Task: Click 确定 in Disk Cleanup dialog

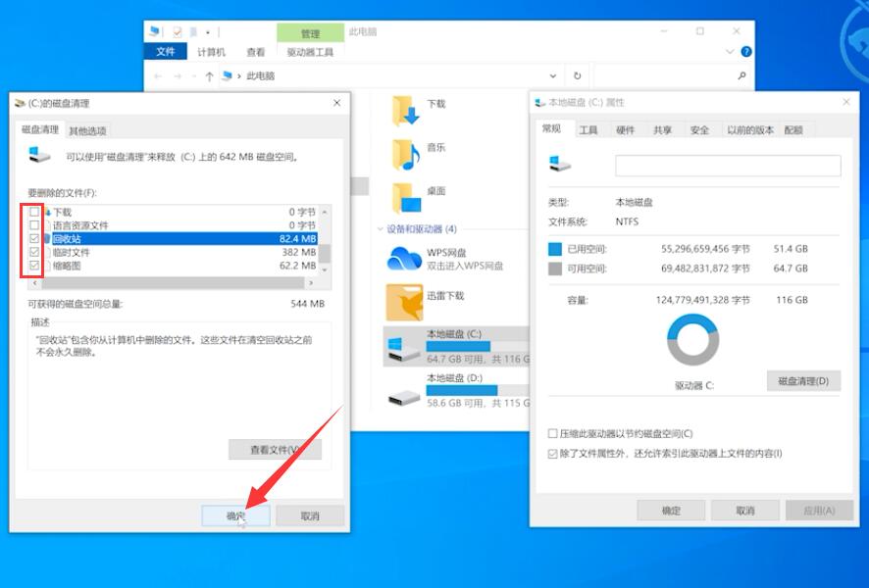Action: tap(235, 515)
